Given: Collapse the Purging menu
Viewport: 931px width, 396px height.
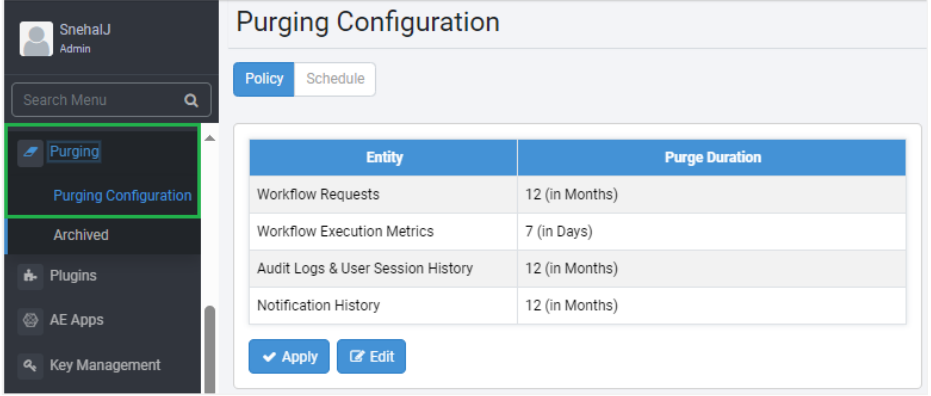Looking at the screenshot, I should (x=74, y=151).
